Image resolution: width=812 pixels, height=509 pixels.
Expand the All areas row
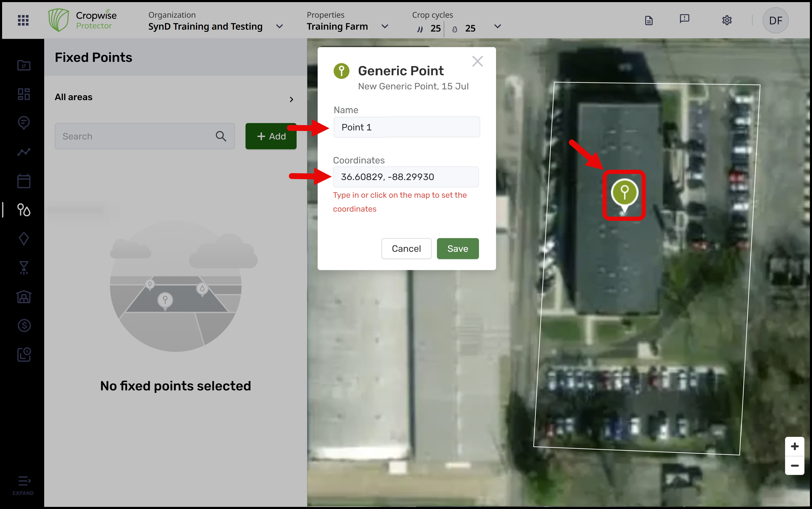(291, 99)
